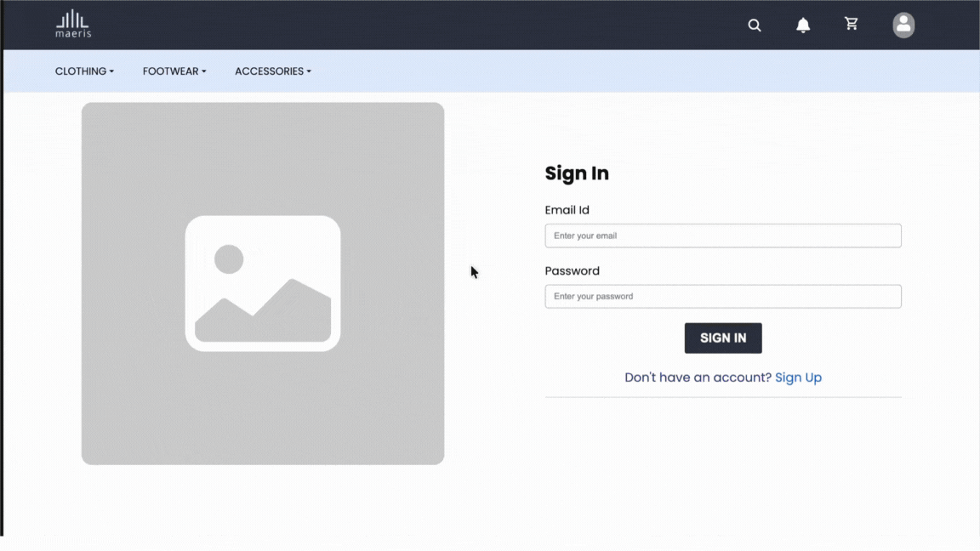The height and width of the screenshot is (551, 980).
Task: Select the Sign In page heading
Action: point(577,173)
